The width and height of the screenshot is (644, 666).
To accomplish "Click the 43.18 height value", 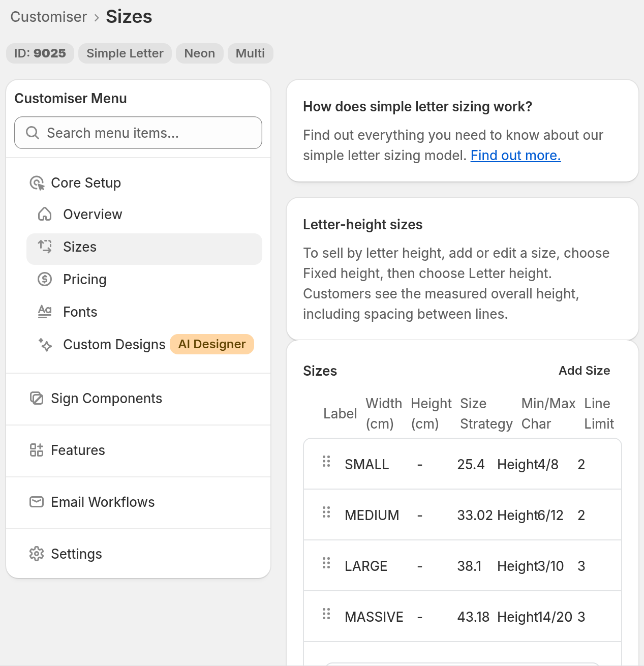I will point(473,617).
